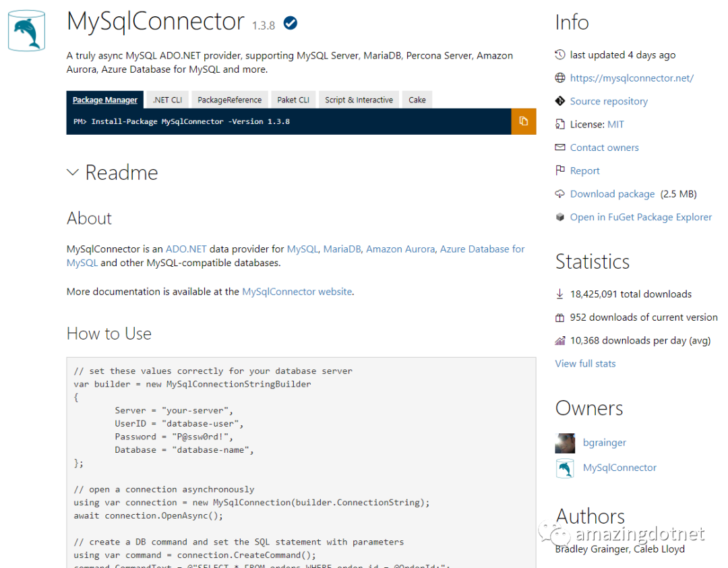Click the globe icon next to project URL
Viewport: 728px width, 568px height.
click(x=560, y=78)
